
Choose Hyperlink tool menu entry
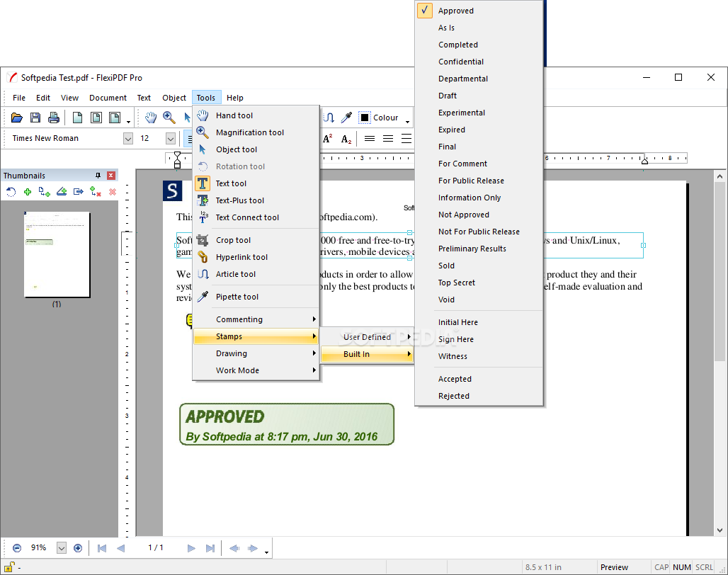[x=256, y=257]
